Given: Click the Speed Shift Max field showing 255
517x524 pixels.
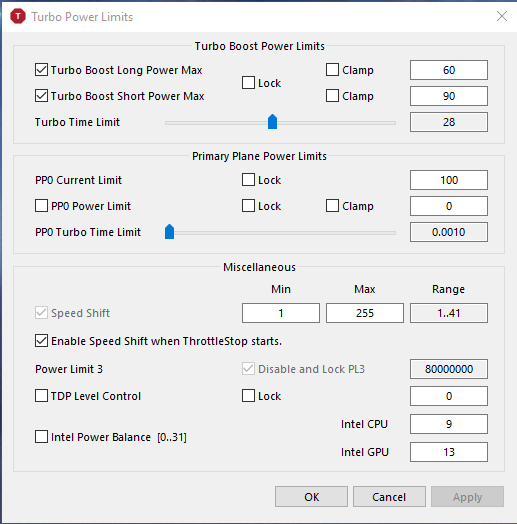Looking at the screenshot, I should (365, 313).
